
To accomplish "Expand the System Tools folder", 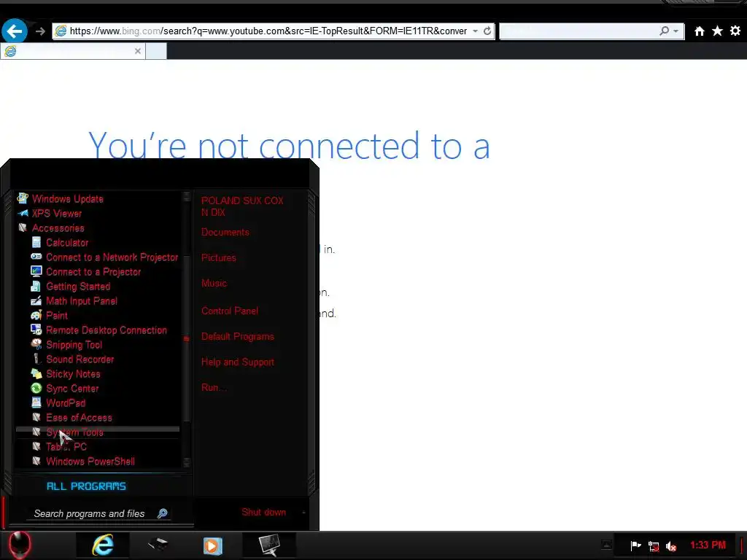I will [x=74, y=432].
